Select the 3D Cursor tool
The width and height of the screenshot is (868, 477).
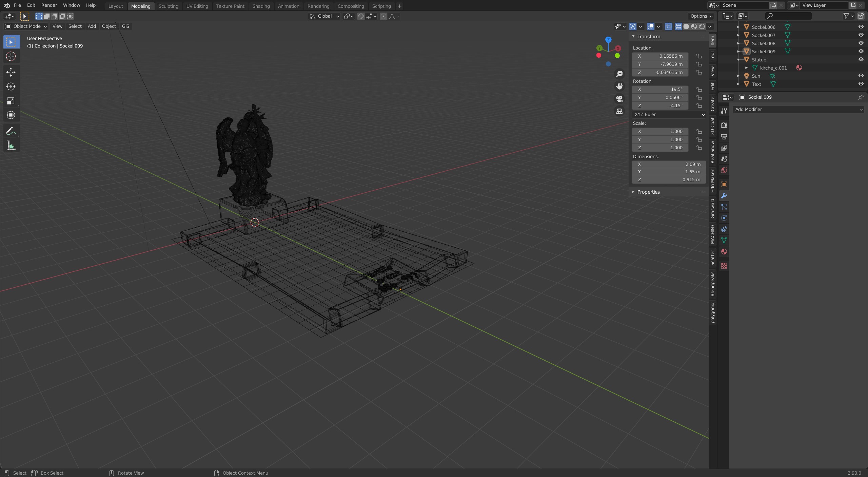click(x=11, y=56)
